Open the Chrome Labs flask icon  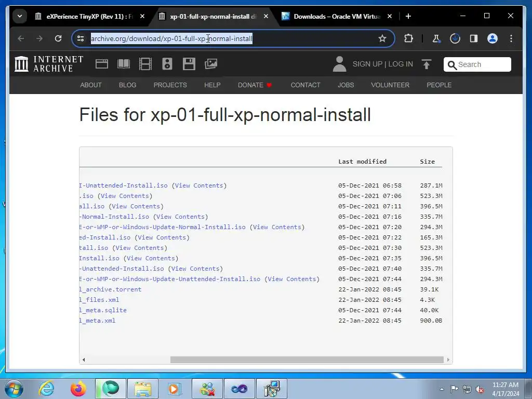436,38
